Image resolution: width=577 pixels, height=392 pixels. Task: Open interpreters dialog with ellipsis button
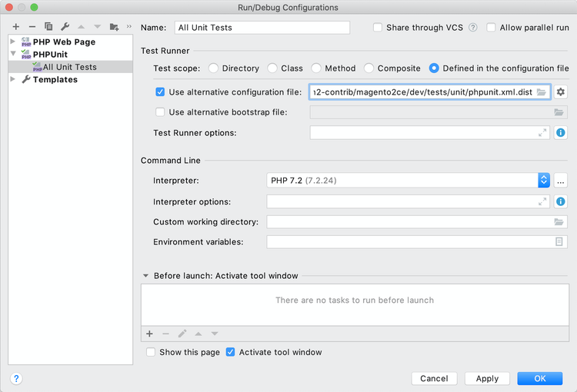(560, 181)
